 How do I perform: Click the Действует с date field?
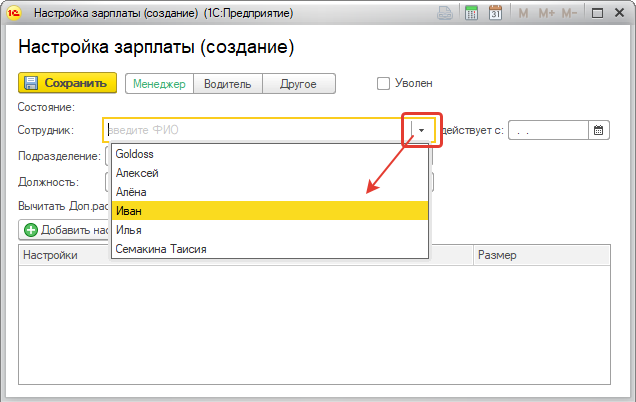(548, 130)
